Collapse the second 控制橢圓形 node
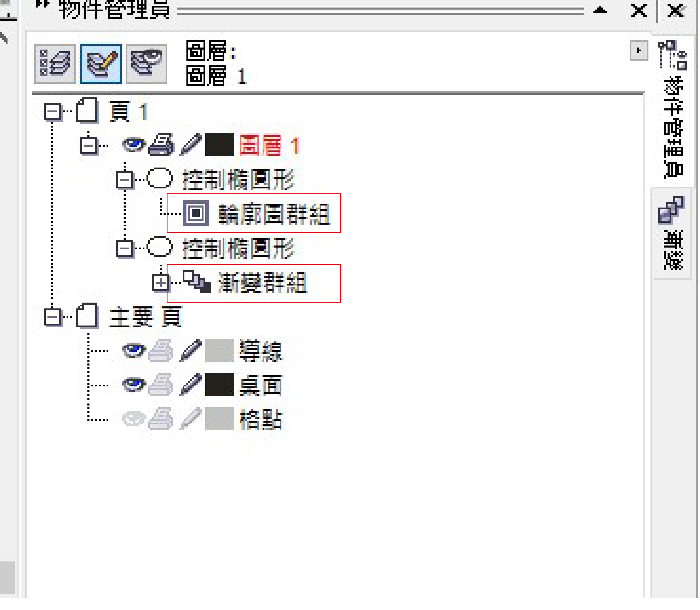 tap(125, 248)
